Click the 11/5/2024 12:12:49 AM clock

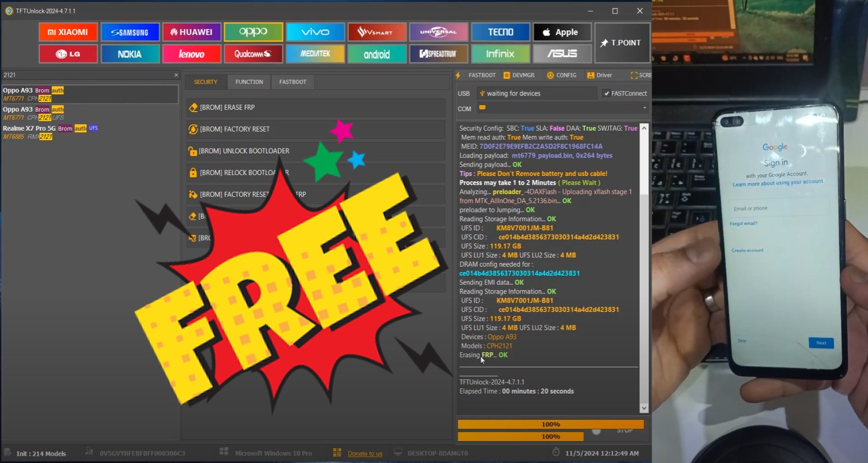click(x=602, y=453)
